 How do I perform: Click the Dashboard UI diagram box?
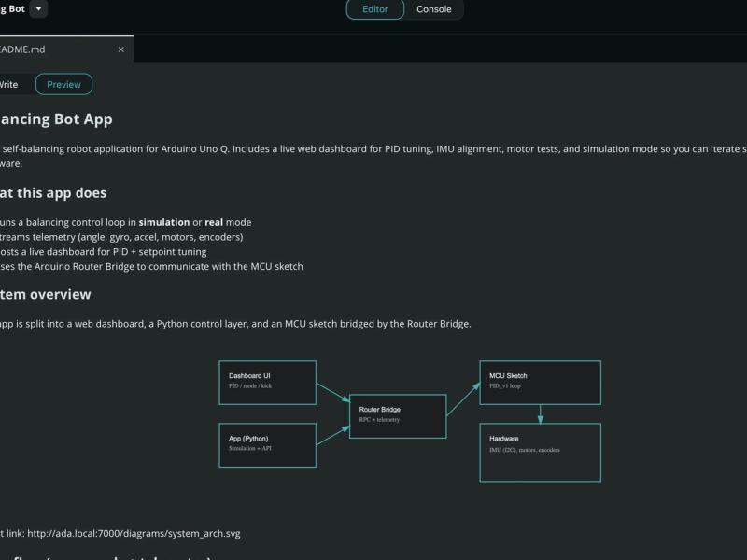(268, 383)
